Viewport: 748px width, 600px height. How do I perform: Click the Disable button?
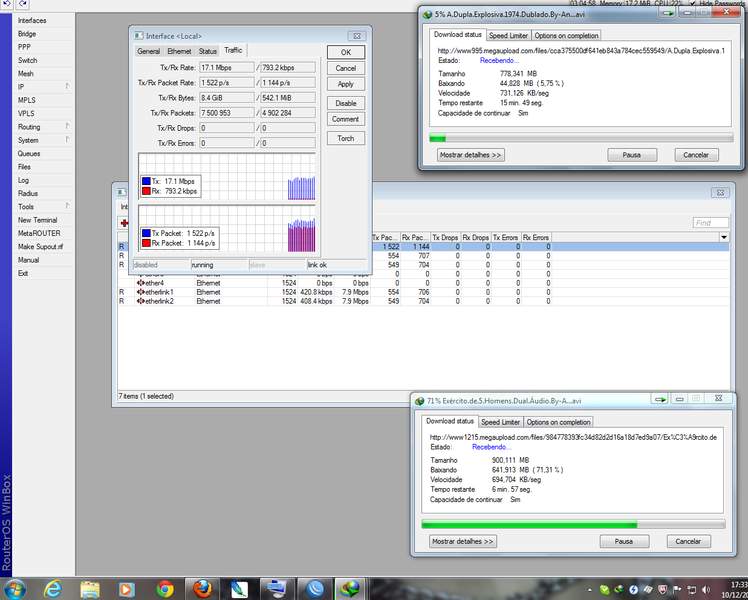pyautogui.click(x=346, y=103)
